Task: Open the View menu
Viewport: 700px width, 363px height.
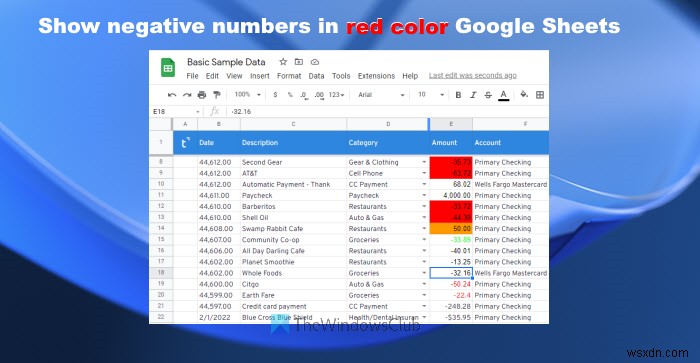Action: pyautogui.click(x=234, y=76)
